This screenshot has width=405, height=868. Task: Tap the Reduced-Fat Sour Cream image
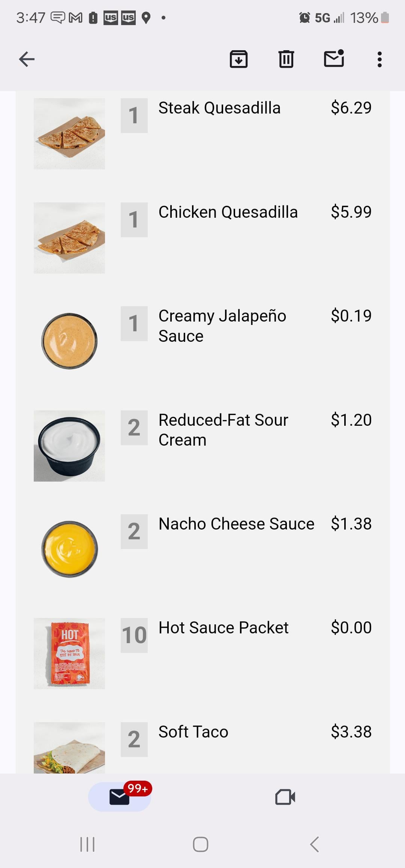(x=69, y=446)
